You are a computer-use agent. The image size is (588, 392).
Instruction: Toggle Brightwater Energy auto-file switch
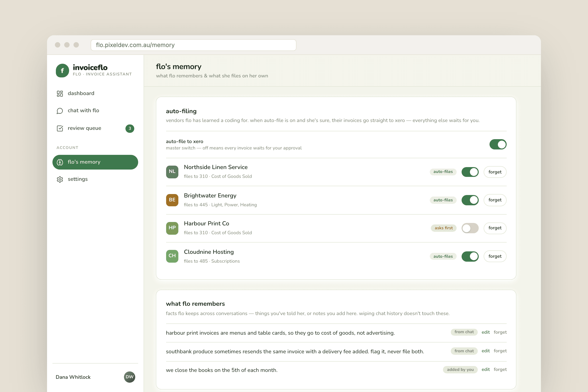(470, 200)
